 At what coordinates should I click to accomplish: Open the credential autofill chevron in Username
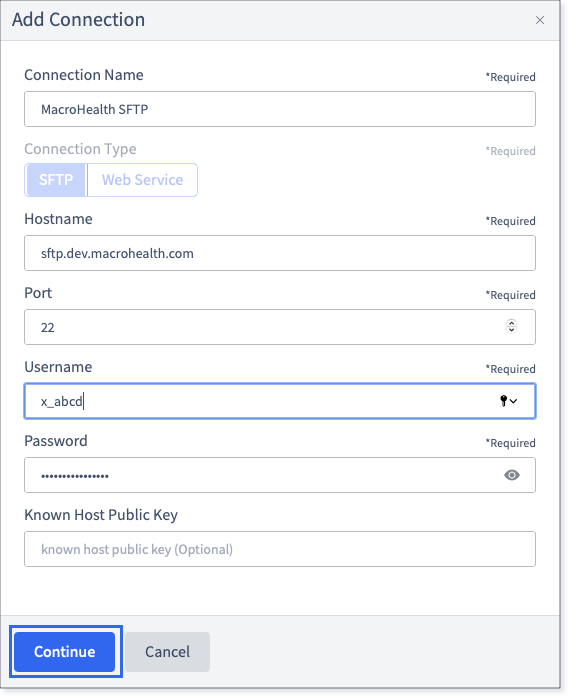[x=513, y=401]
